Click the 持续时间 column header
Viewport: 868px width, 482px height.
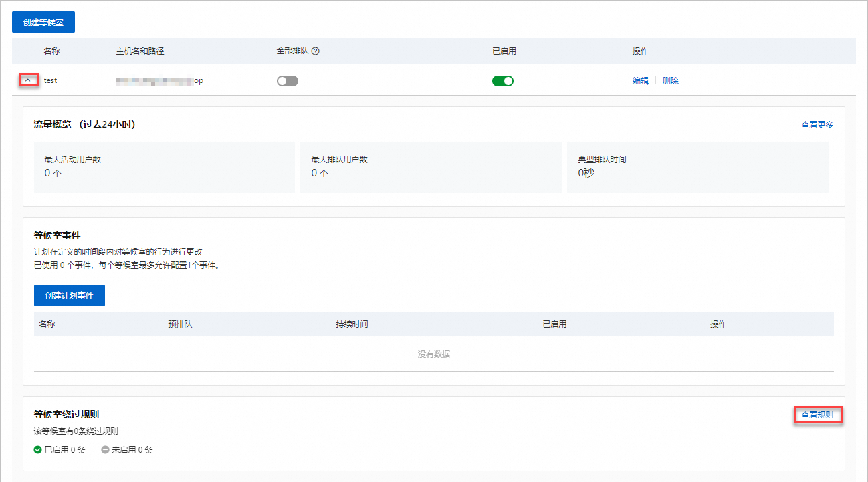point(352,324)
